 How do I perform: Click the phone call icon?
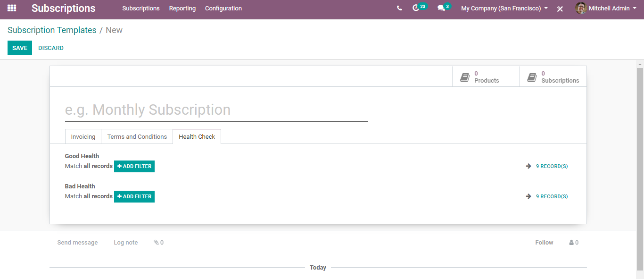pyautogui.click(x=399, y=8)
